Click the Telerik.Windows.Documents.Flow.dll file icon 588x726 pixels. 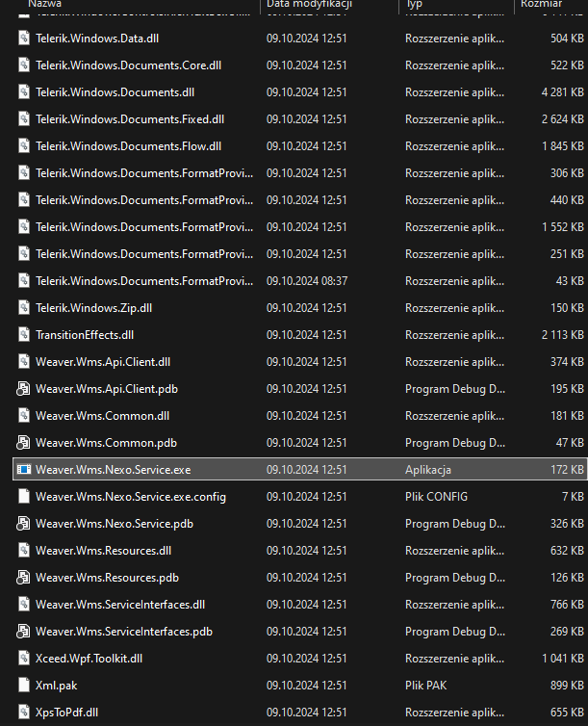coord(24,145)
